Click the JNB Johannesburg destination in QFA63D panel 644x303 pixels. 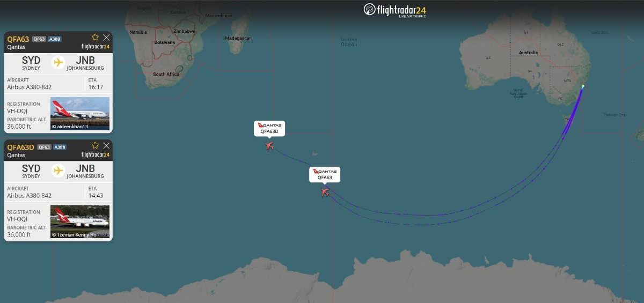pos(85,171)
